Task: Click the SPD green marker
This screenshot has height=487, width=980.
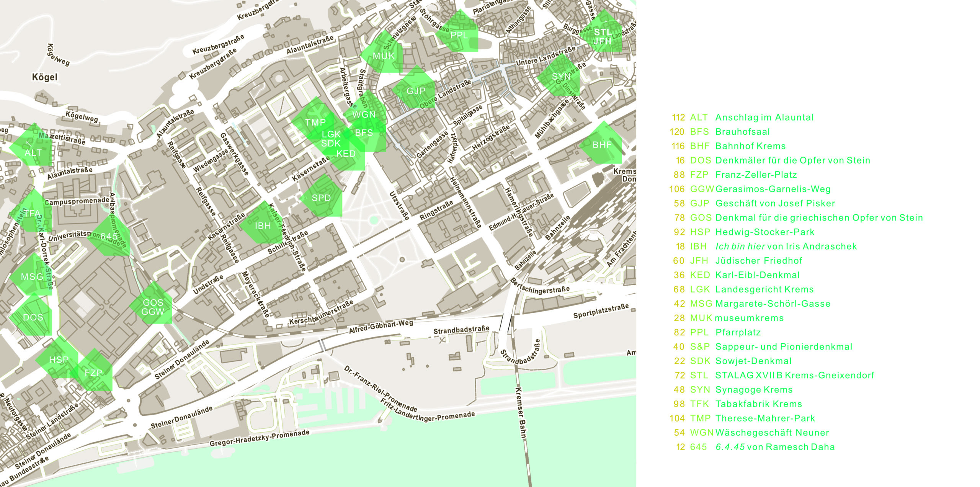Action: (x=321, y=198)
